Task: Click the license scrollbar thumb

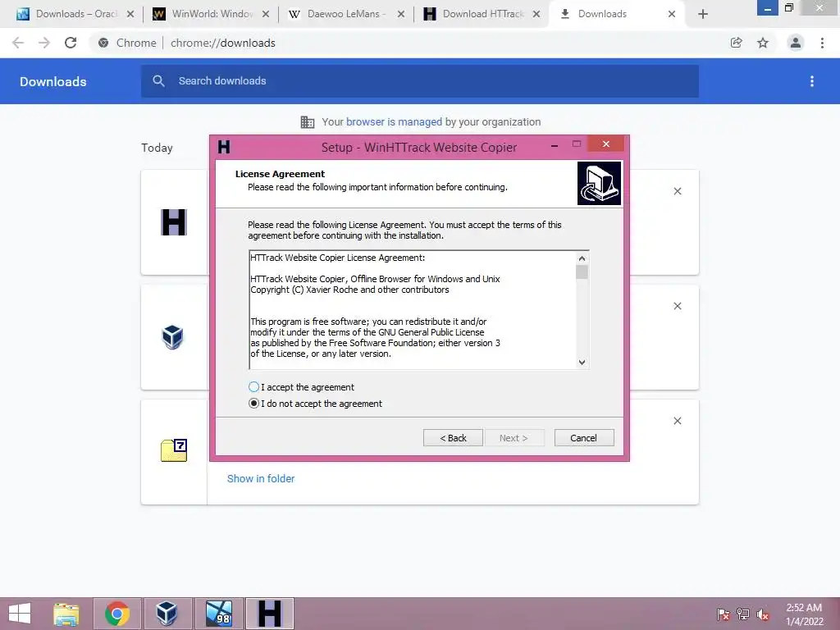Action: point(582,272)
